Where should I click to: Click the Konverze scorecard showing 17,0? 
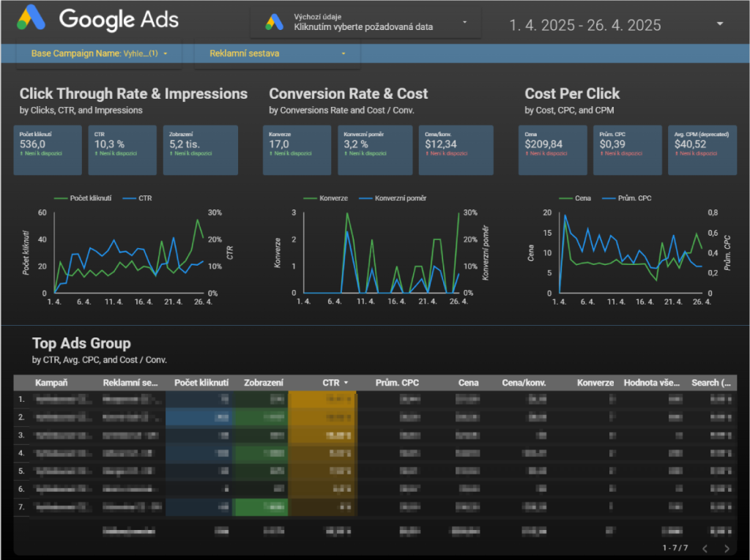297,150
